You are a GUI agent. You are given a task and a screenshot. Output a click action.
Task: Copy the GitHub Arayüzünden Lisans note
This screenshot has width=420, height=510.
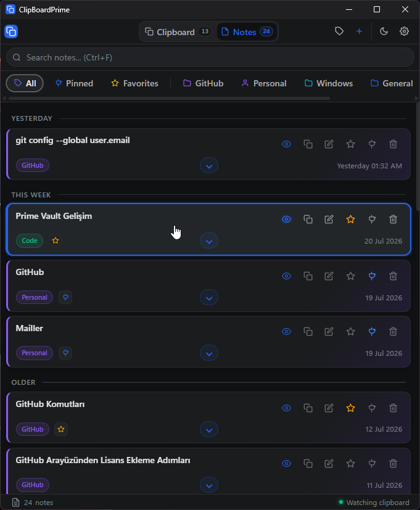[308, 464]
